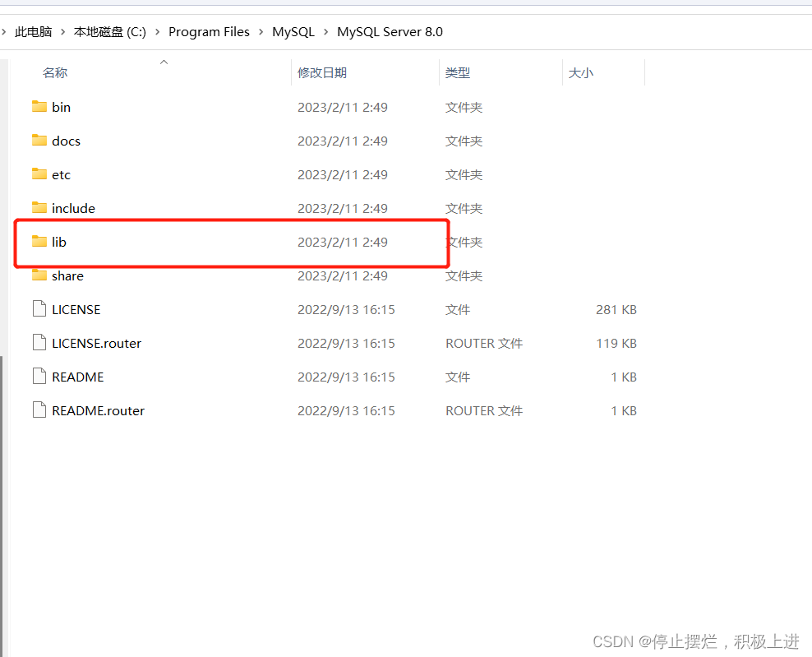Select the etc folder name
Image resolution: width=812 pixels, height=657 pixels.
(61, 174)
